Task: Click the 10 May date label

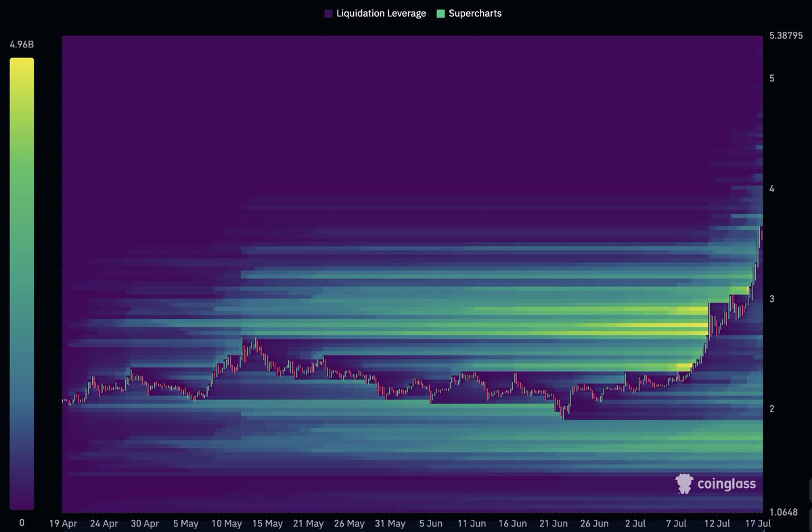Action: pos(227,524)
